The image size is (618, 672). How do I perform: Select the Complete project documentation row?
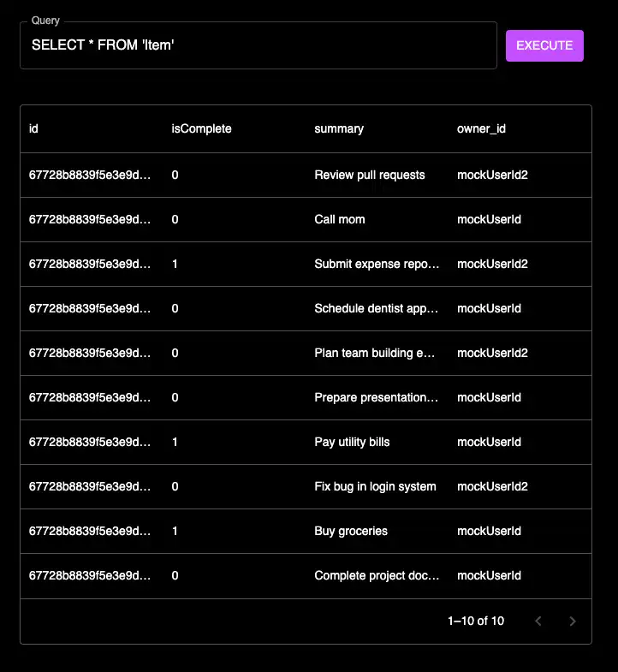click(377, 575)
